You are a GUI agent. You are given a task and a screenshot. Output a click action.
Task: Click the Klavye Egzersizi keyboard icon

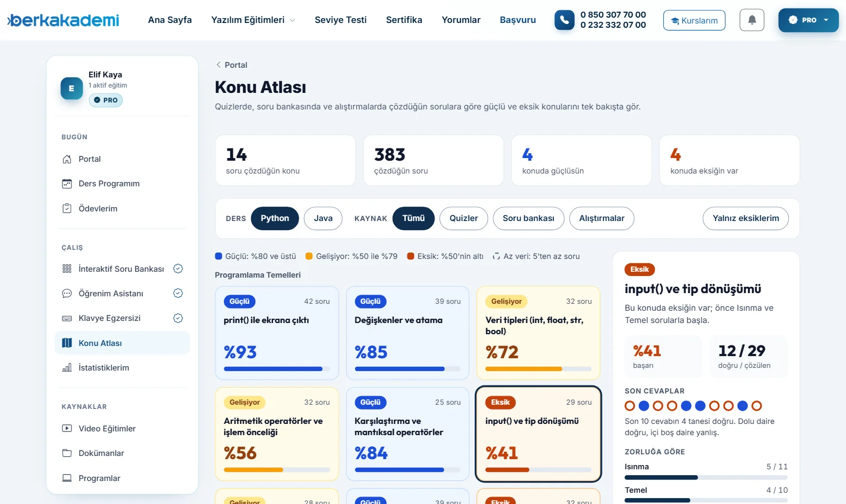(x=67, y=318)
